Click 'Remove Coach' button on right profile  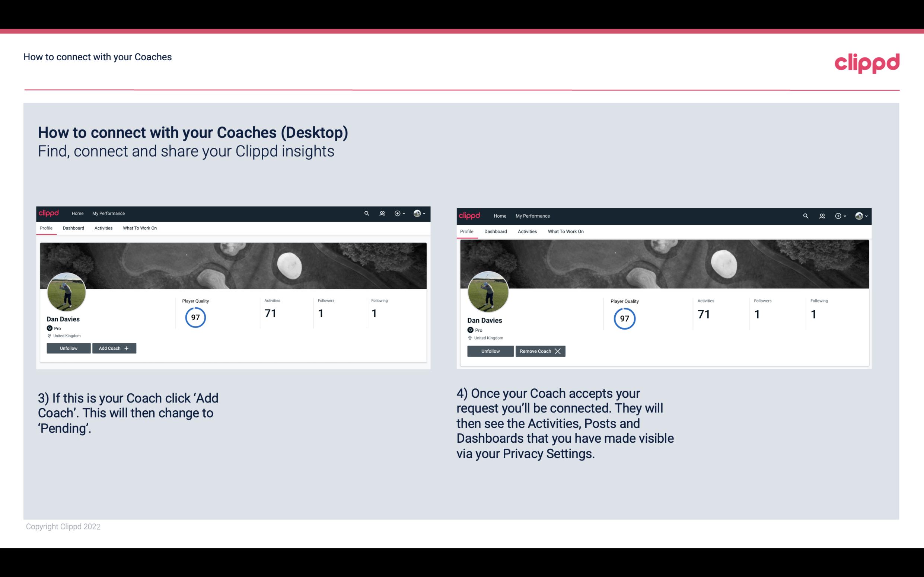pyautogui.click(x=540, y=351)
